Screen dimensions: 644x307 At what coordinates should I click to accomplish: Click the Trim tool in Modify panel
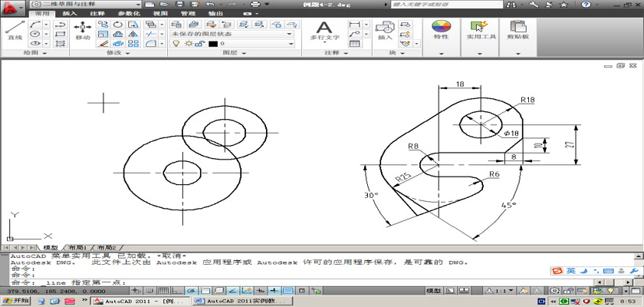click(151, 34)
